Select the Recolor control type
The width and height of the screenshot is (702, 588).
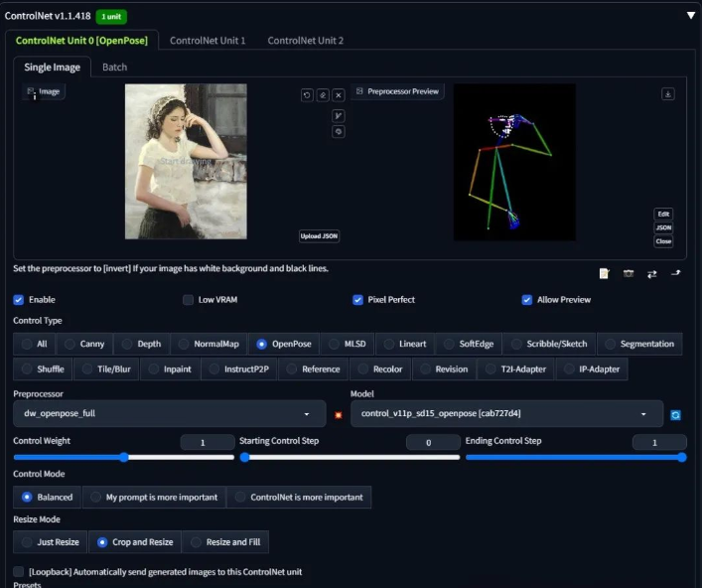380,369
